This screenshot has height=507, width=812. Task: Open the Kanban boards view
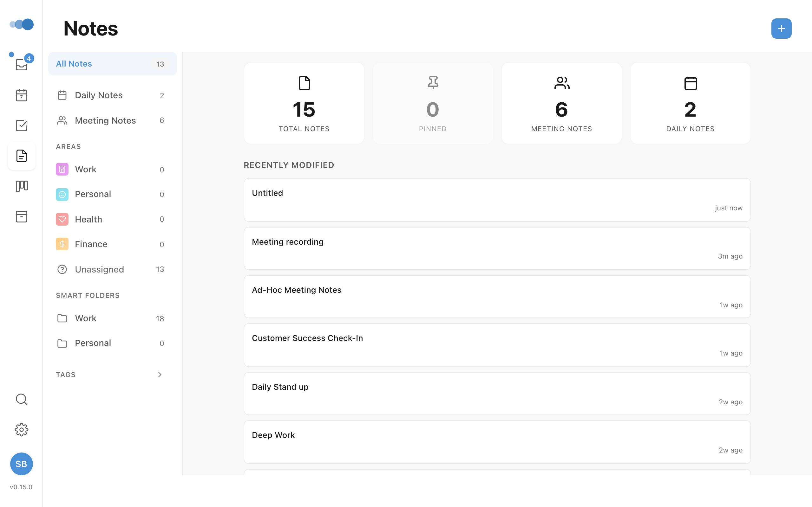[22, 186]
